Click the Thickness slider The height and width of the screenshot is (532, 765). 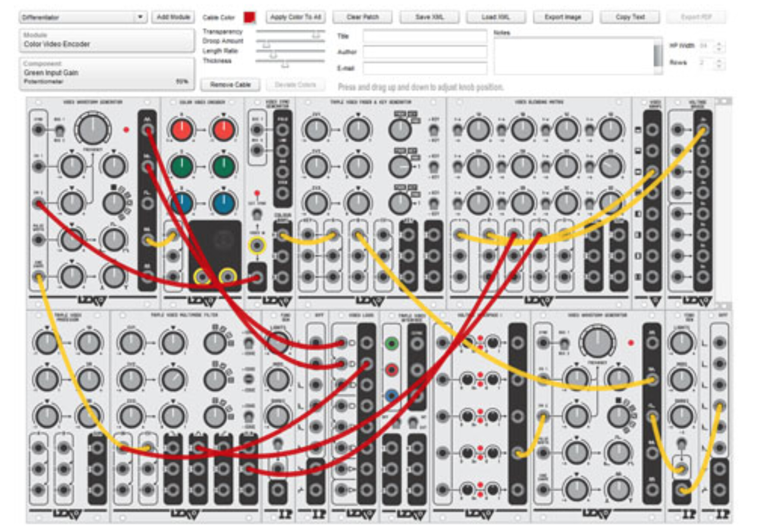pos(290,62)
